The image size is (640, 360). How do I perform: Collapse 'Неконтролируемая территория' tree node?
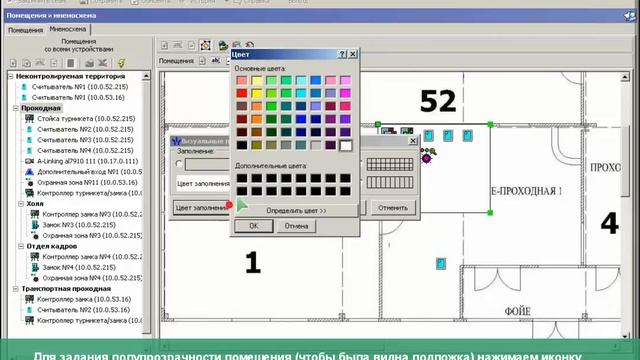(x=11, y=76)
